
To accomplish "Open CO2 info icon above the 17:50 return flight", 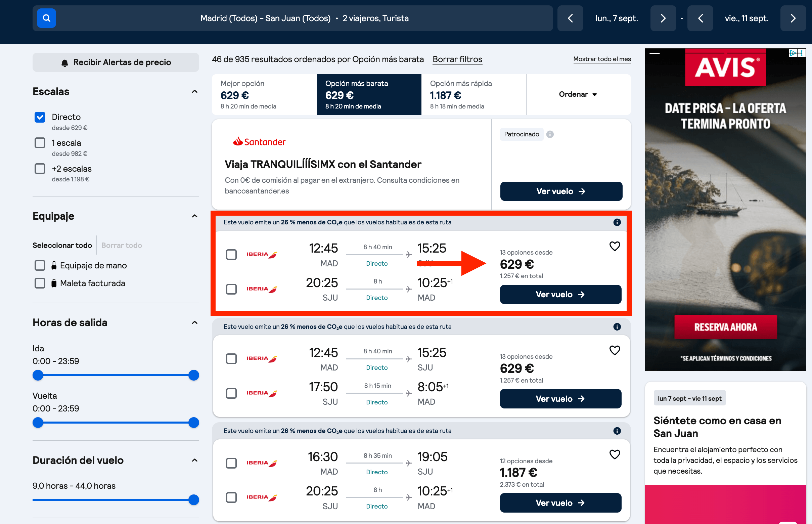I will (x=617, y=326).
